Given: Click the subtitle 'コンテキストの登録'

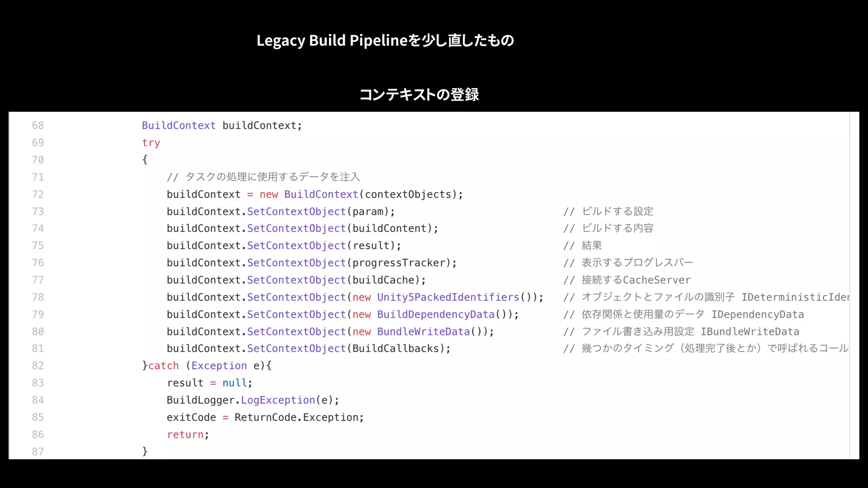Looking at the screenshot, I should (x=419, y=94).
